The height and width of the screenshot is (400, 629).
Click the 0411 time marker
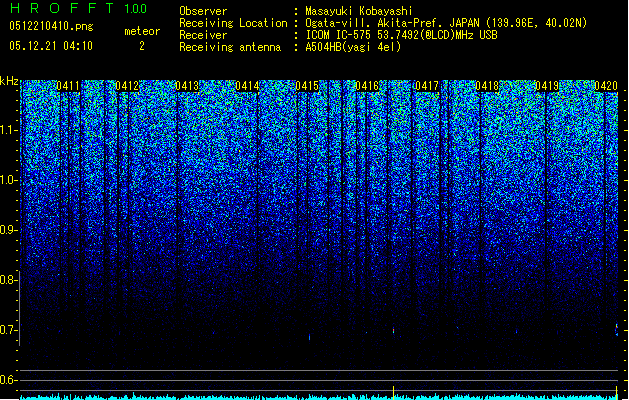tap(68, 86)
